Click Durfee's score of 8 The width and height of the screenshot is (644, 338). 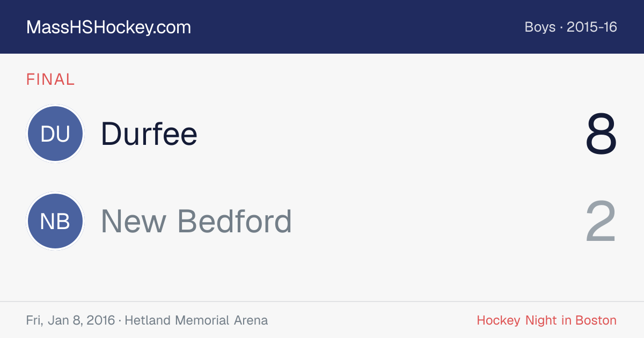coord(601,134)
